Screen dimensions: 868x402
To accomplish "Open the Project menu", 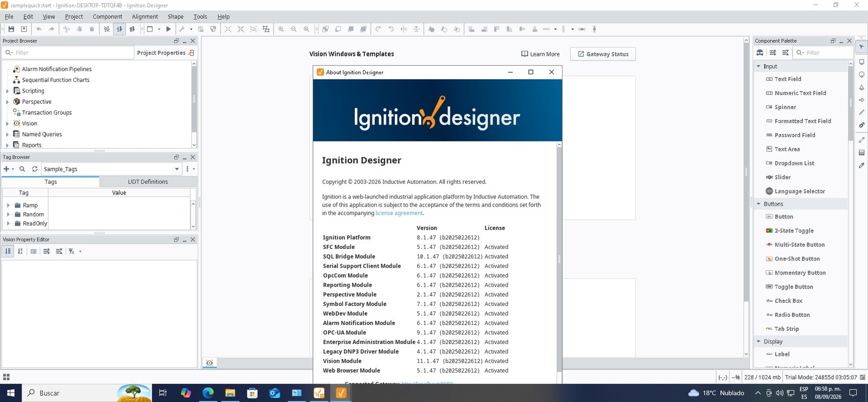I will click(x=74, y=17).
